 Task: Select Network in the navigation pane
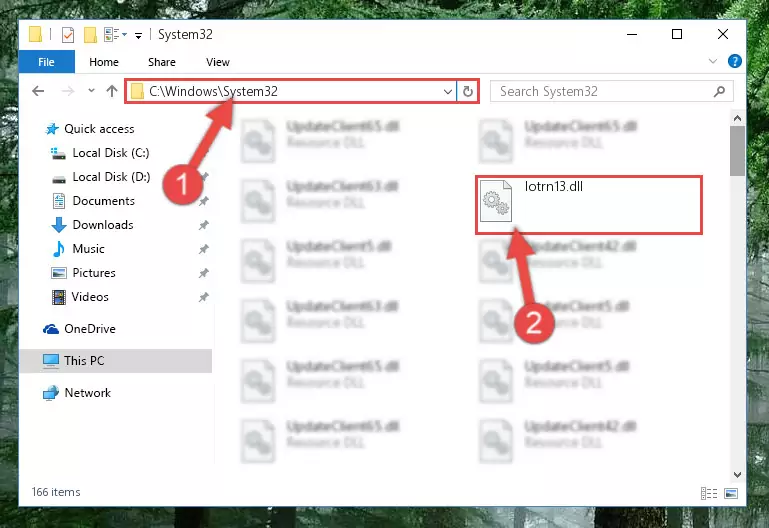pos(88,393)
